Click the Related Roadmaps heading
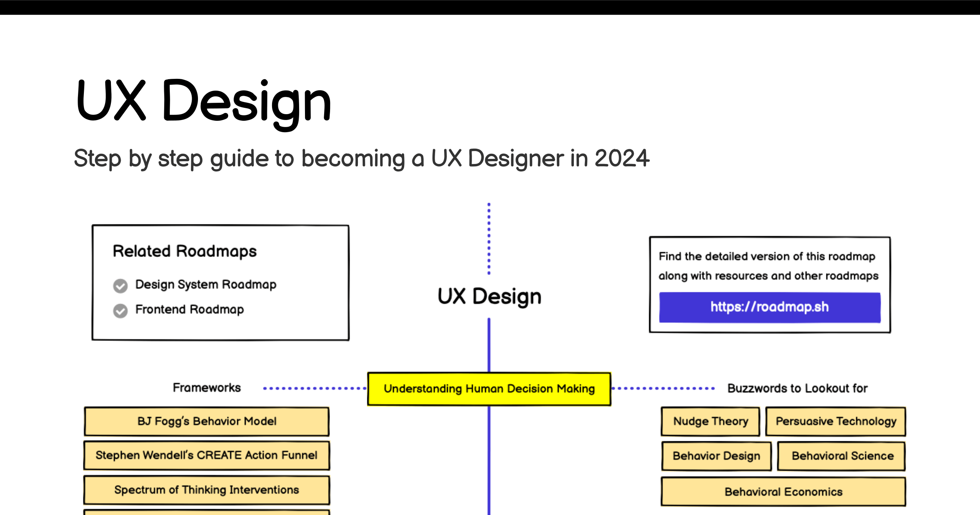The width and height of the screenshot is (980, 515). pos(185,251)
